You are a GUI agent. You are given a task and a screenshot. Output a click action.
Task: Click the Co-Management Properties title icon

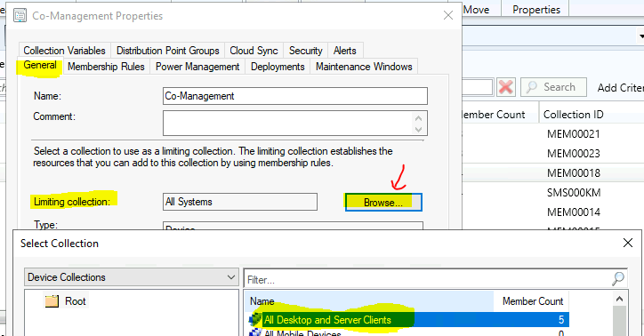click(20, 16)
